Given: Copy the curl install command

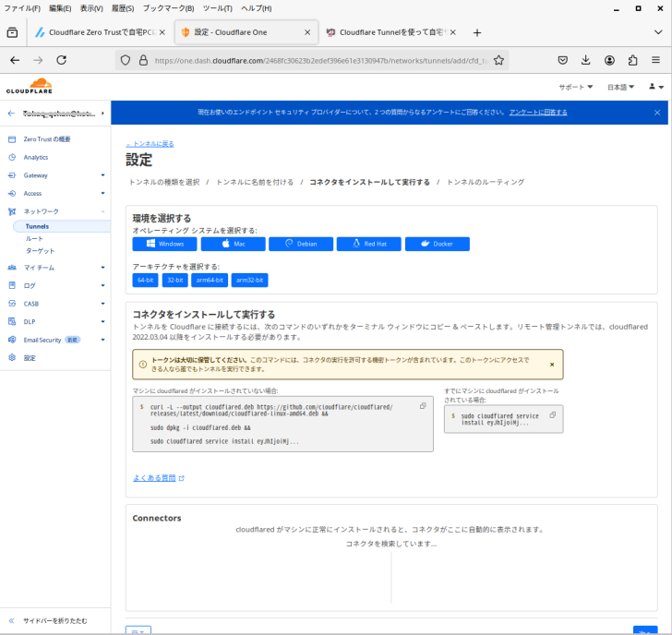Looking at the screenshot, I should pyautogui.click(x=423, y=406).
